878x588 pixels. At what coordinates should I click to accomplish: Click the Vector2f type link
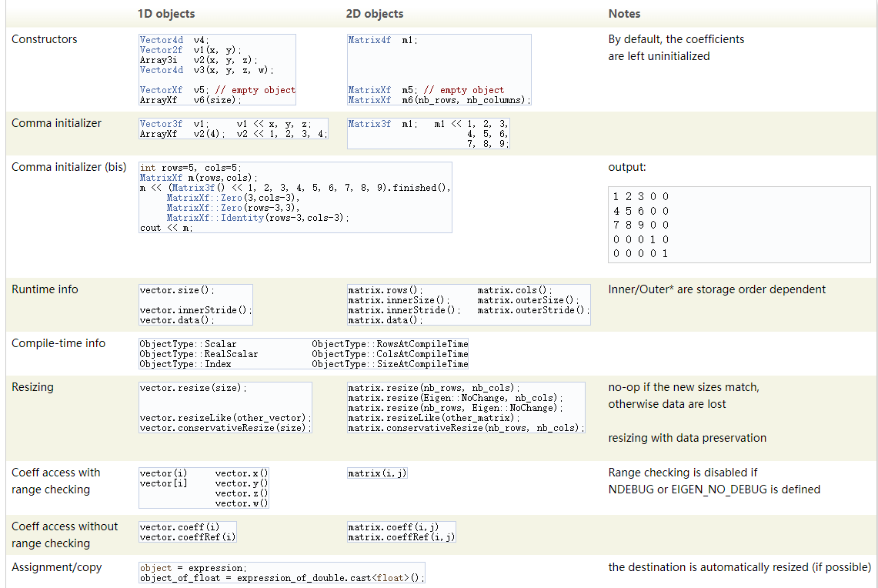[161, 50]
